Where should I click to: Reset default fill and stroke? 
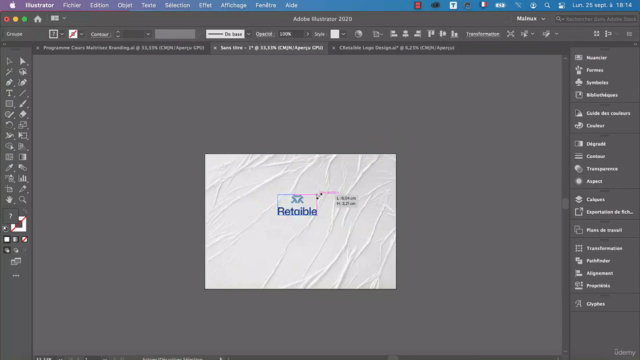pyautogui.click(x=5, y=229)
